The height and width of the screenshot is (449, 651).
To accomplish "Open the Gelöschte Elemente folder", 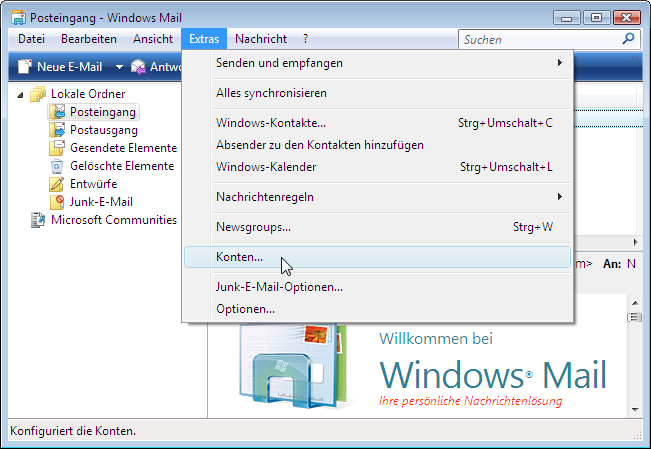I will coord(121,166).
